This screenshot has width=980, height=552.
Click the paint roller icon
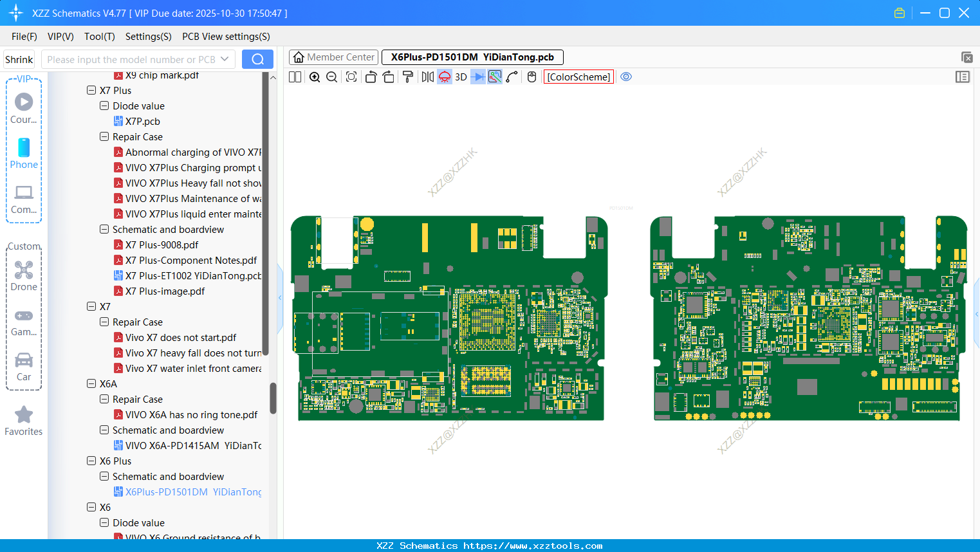pos(408,77)
